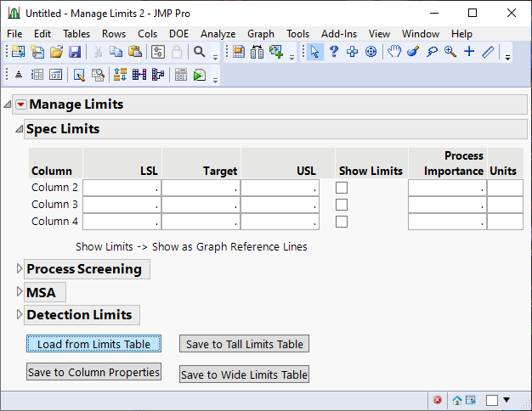Click the Save disk icon
Viewport: 532px width, 411px height.
(x=75, y=53)
